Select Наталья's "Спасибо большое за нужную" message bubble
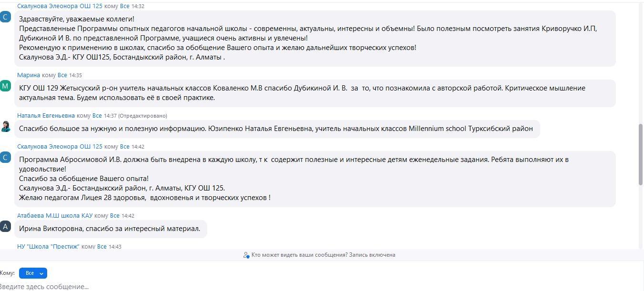The width and height of the screenshot is (644, 291). pyautogui.click(x=276, y=129)
